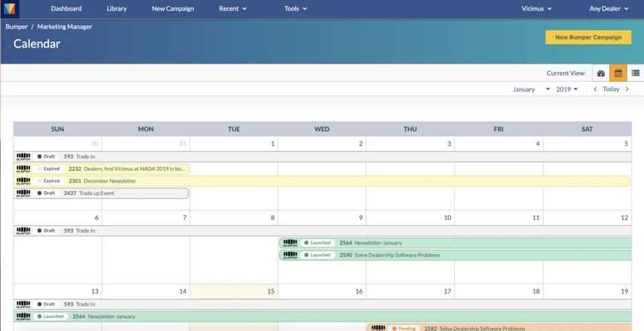644x331 pixels.
Task: Select calendar day 1
Action: 273,144
